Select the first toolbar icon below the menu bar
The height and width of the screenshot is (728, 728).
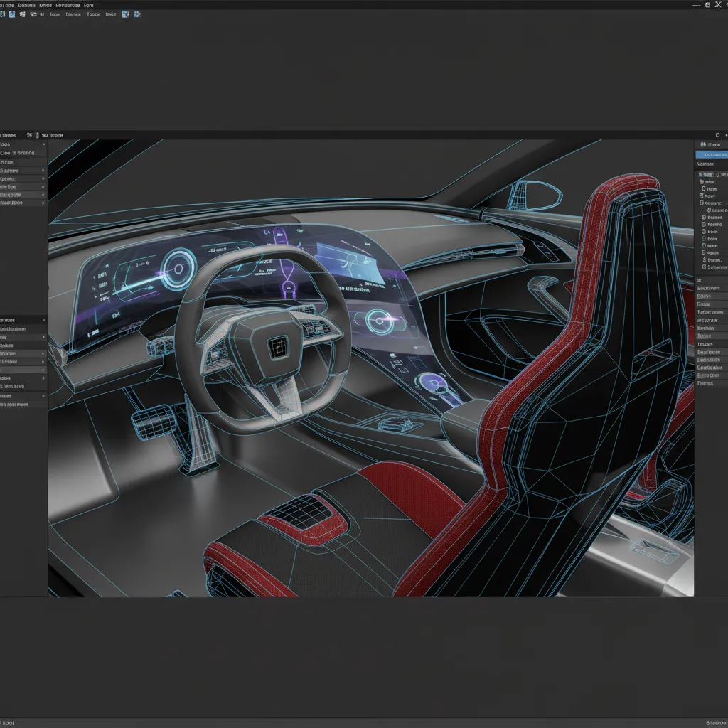tap(4, 14)
